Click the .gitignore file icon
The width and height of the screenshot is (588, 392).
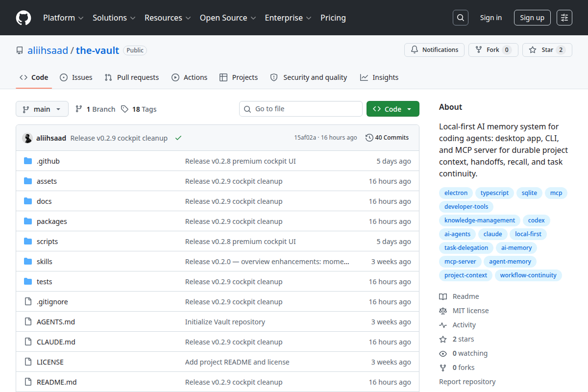coord(28,302)
